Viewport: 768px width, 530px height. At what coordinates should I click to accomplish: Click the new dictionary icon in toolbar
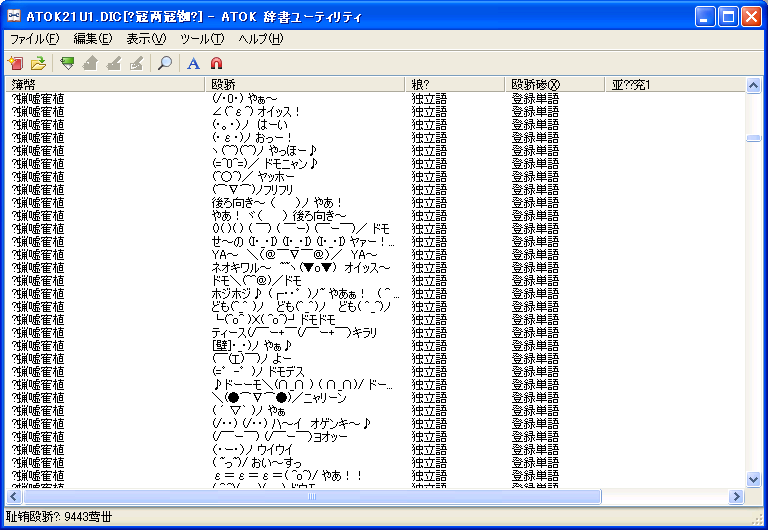(x=15, y=63)
